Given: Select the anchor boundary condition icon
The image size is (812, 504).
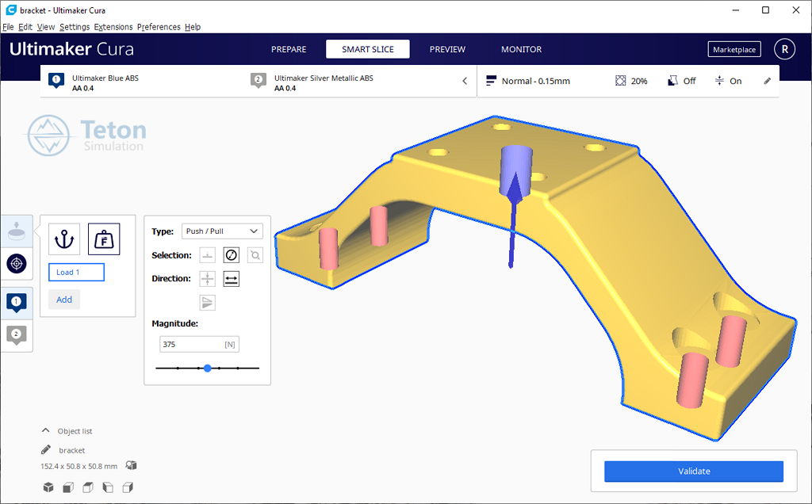Looking at the screenshot, I should point(64,239).
